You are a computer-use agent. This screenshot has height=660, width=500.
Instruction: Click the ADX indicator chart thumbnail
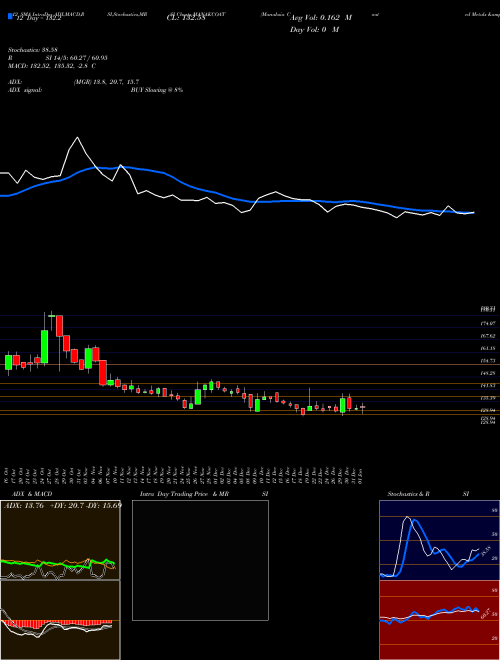[60, 540]
